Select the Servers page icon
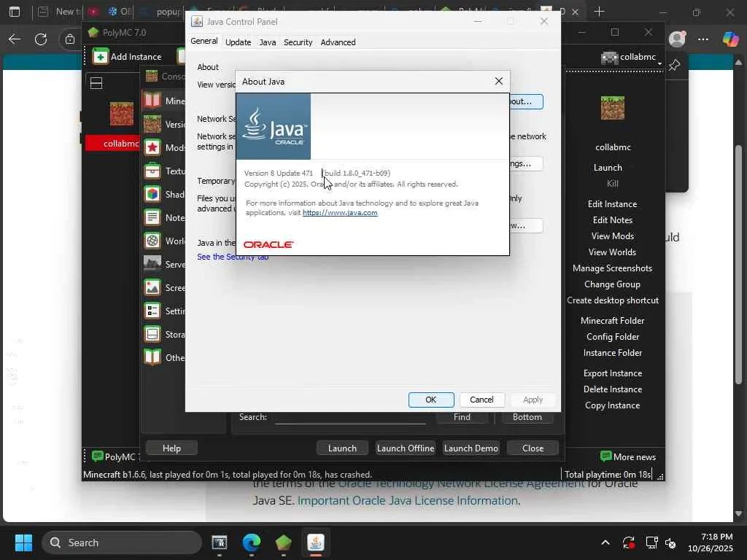 click(152, 264)
